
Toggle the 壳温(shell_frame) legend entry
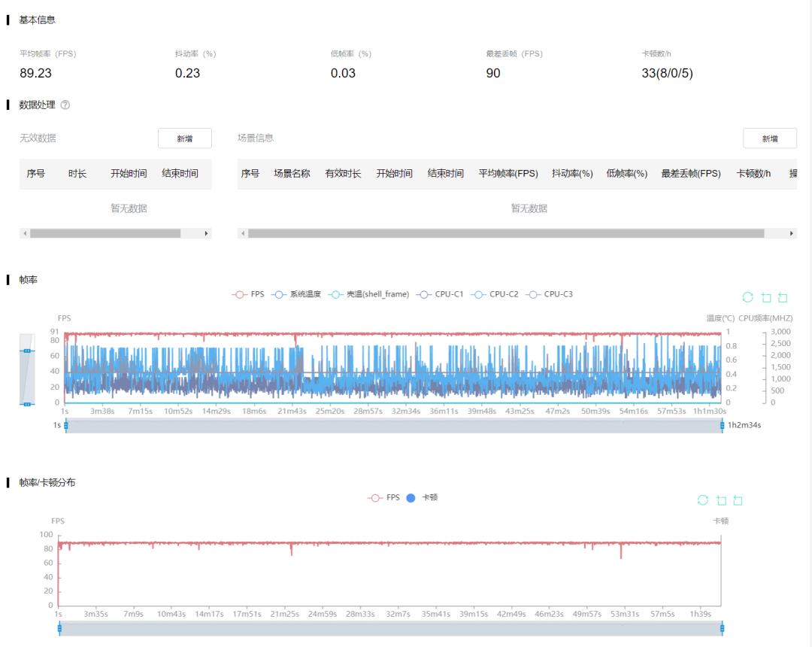[x=369, y=294]
